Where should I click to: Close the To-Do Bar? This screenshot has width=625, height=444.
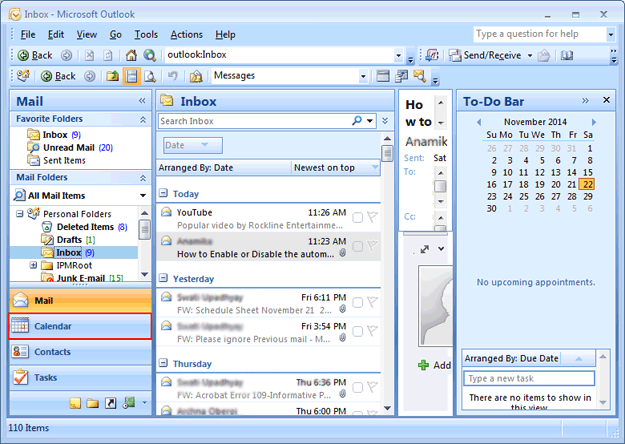tap(606, 100)
